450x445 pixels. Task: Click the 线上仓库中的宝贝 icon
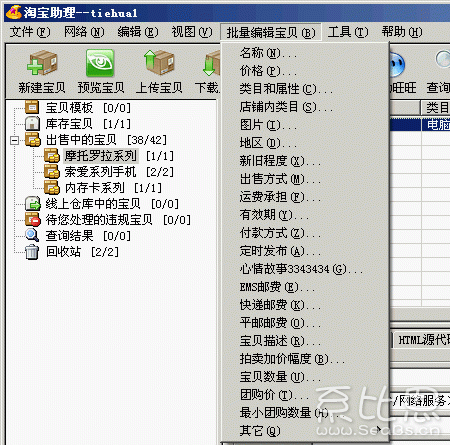coord(33,203)
